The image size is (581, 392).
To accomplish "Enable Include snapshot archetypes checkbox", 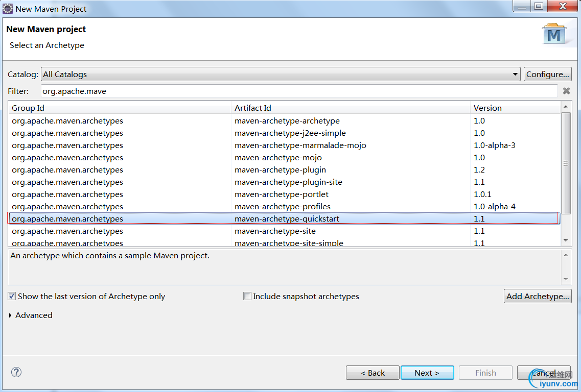I will [247, 296].
